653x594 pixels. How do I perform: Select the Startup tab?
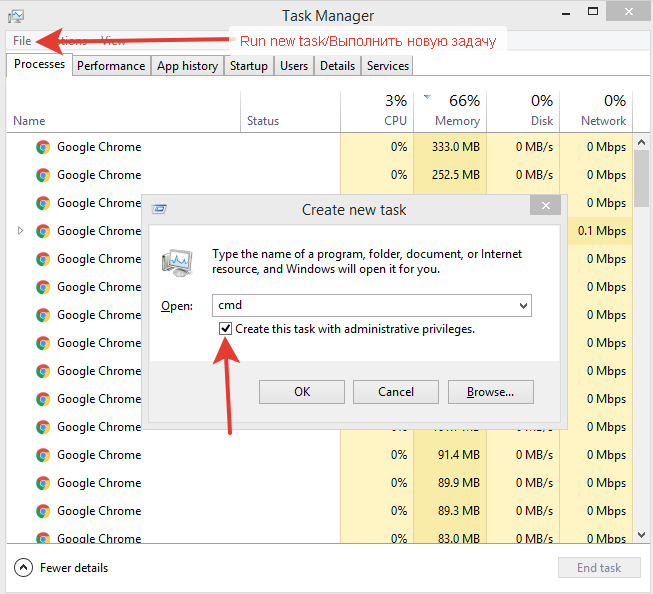(x=249, y=66)
